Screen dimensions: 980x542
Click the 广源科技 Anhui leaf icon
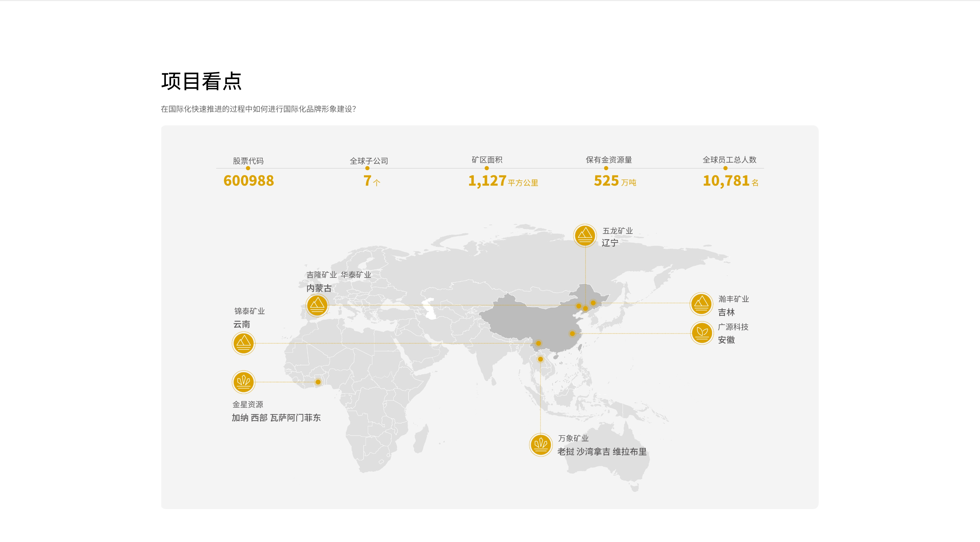click(702, 333)
